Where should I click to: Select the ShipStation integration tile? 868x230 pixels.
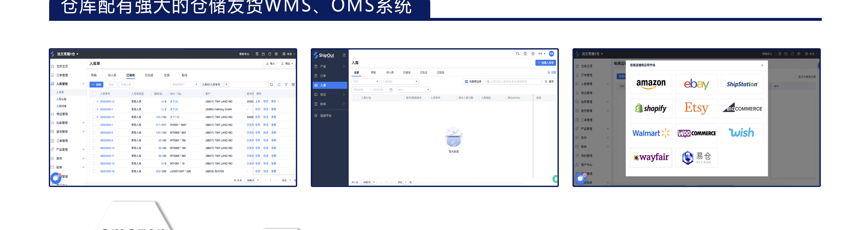click(742, 84)
